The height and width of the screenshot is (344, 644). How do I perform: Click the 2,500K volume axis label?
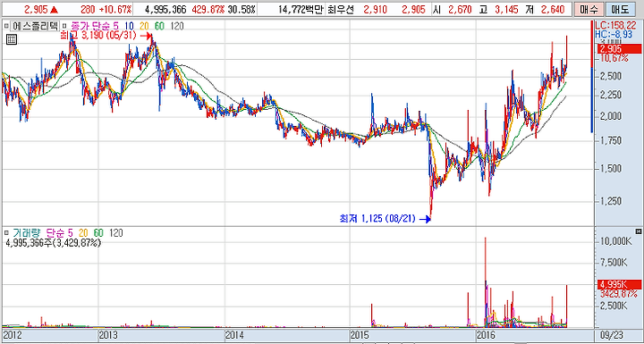tap(614, 306)
